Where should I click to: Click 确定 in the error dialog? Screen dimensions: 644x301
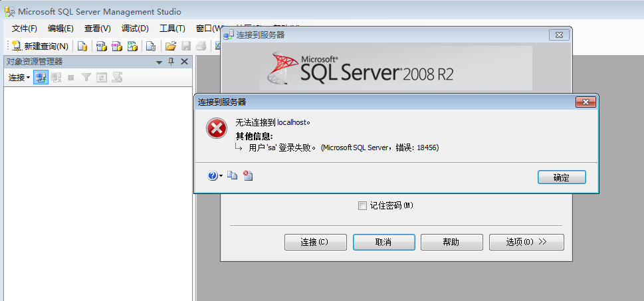pos(562,177)
